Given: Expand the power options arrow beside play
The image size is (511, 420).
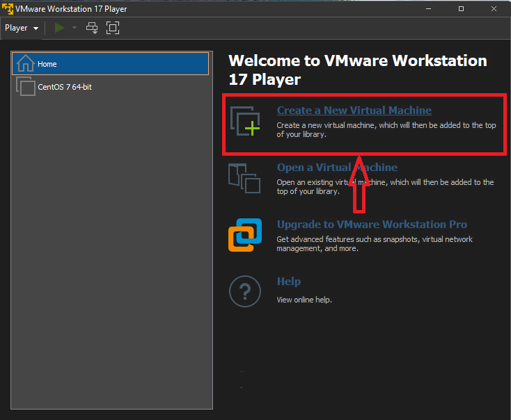Looking at the screenshot, I should click(74, 28).
